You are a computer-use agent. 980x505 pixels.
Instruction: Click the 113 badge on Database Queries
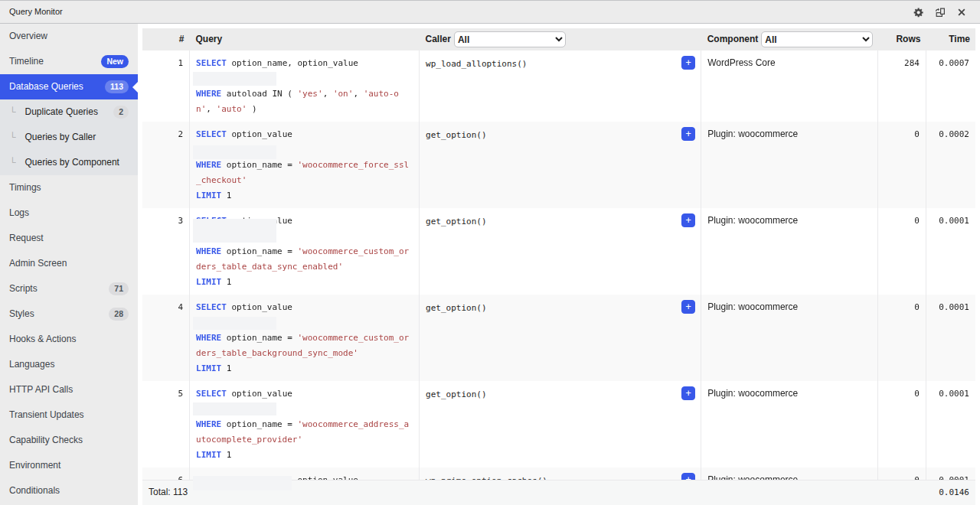point(116,86)
